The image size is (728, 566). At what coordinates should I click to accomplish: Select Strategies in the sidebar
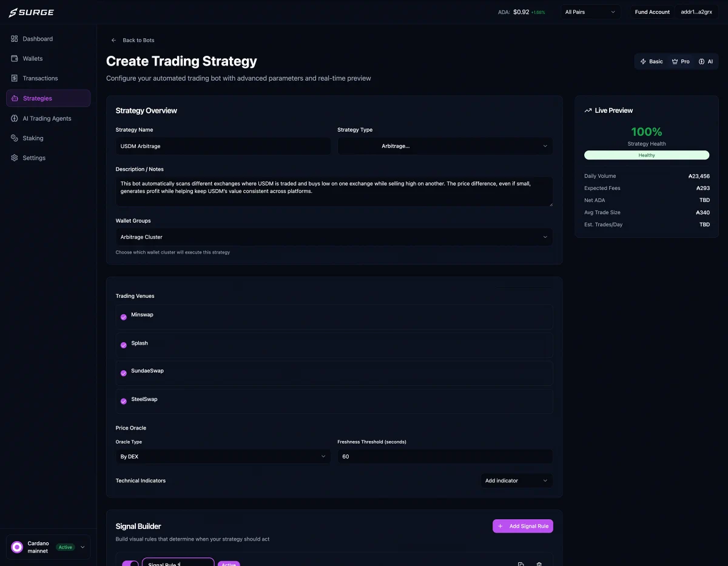click(49, 98)
